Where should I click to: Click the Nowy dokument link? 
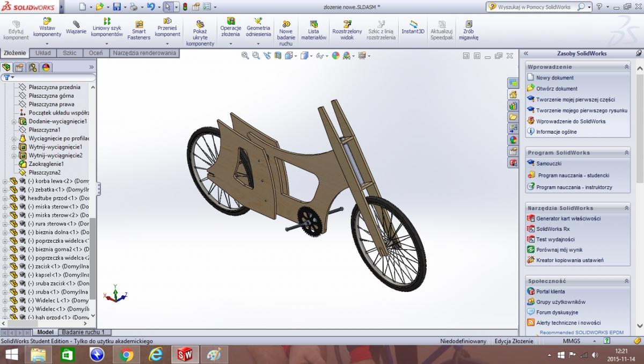555,78
